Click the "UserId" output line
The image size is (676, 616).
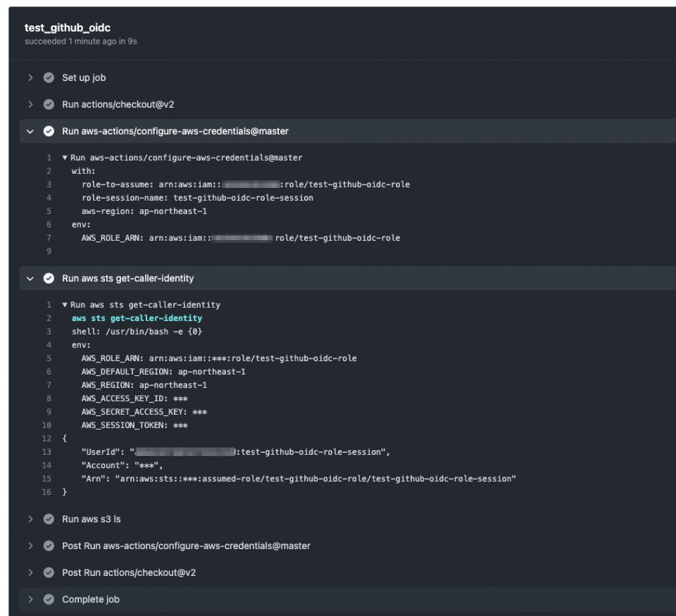pyautogui.click(x=236, y=452)
